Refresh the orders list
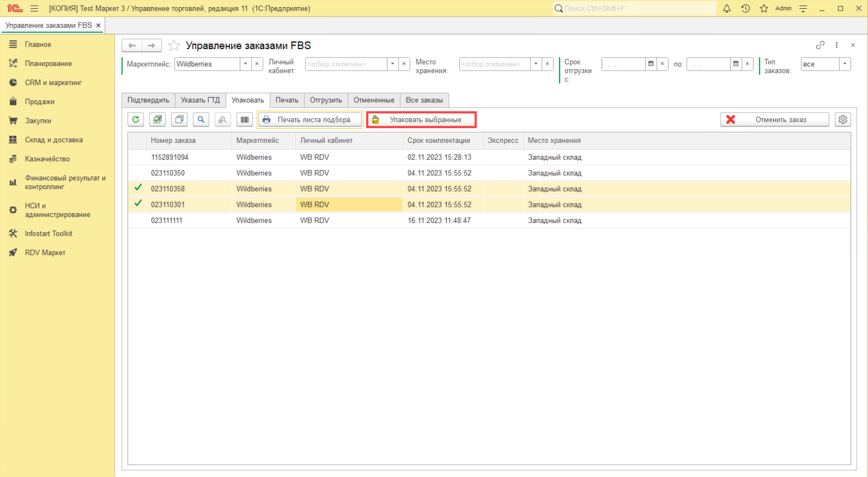The image size is (868, 477). tap(136, 119)
